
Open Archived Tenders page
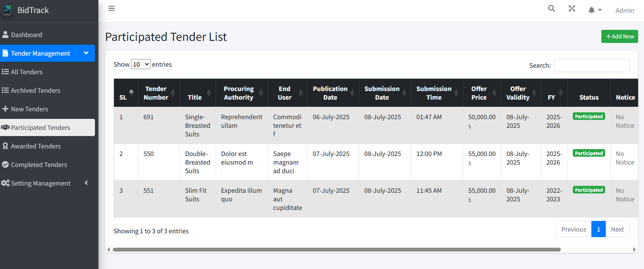35,90
